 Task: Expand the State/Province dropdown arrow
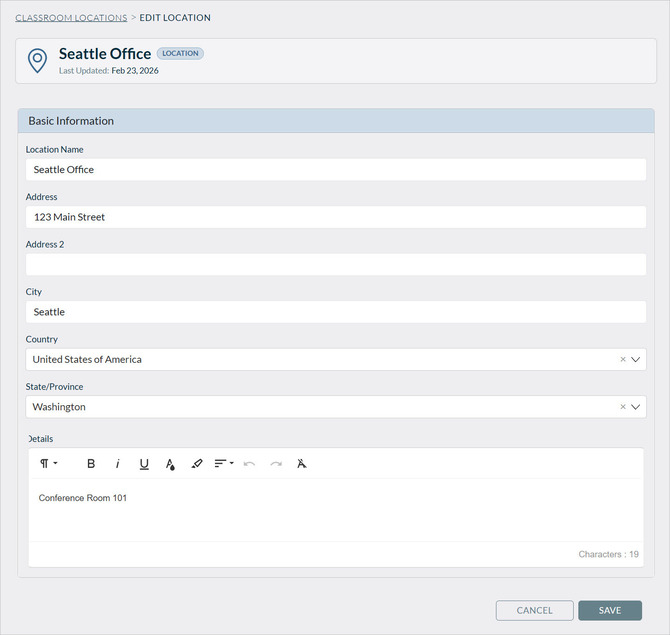point(635,407)
